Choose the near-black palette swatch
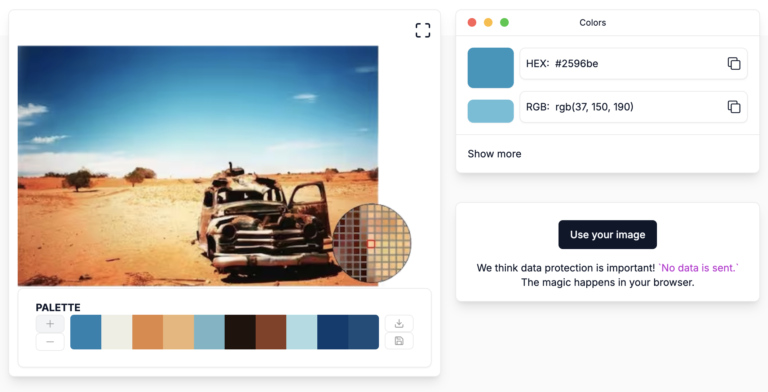 click(x=240, y=332)
